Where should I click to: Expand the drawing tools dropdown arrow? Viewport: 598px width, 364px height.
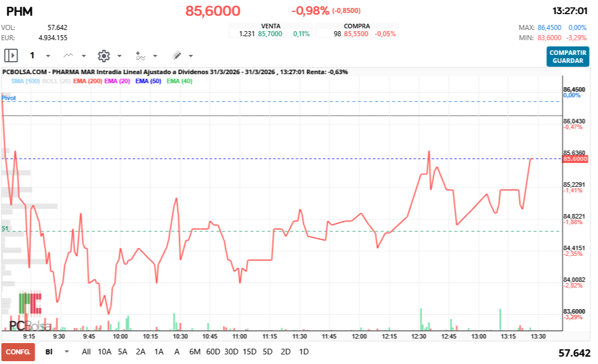191,56
